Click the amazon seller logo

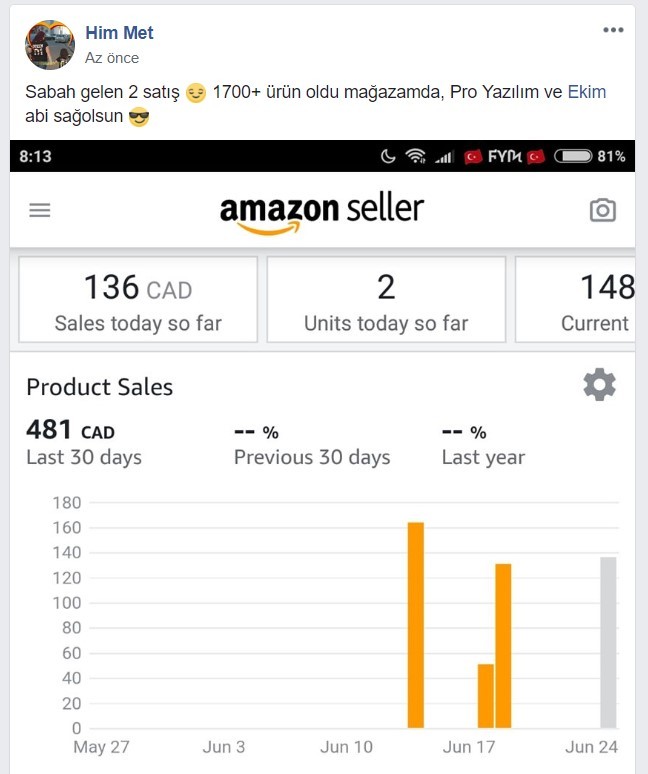click(322, 213)
